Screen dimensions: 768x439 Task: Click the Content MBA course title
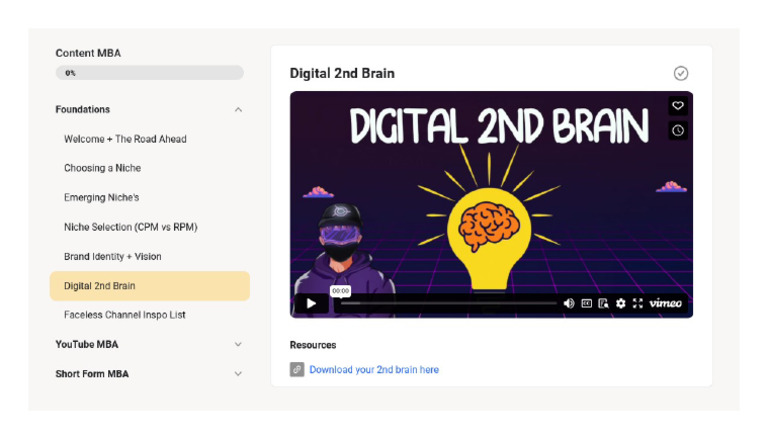point(88,53)
